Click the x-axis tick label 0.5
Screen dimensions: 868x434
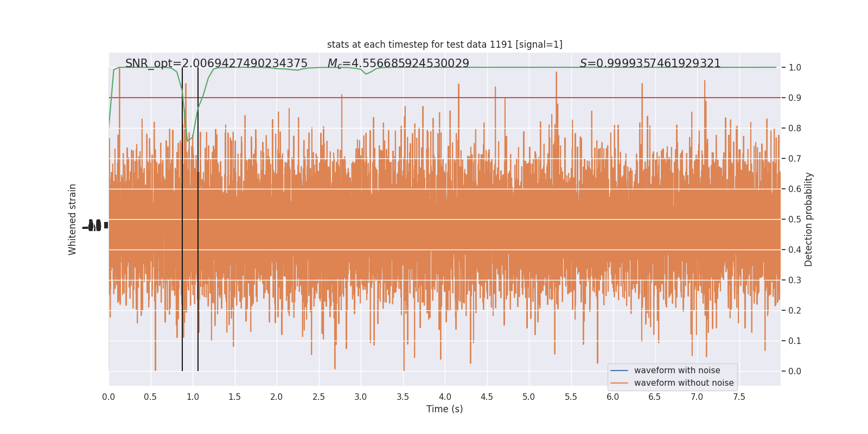coord(150,397)
